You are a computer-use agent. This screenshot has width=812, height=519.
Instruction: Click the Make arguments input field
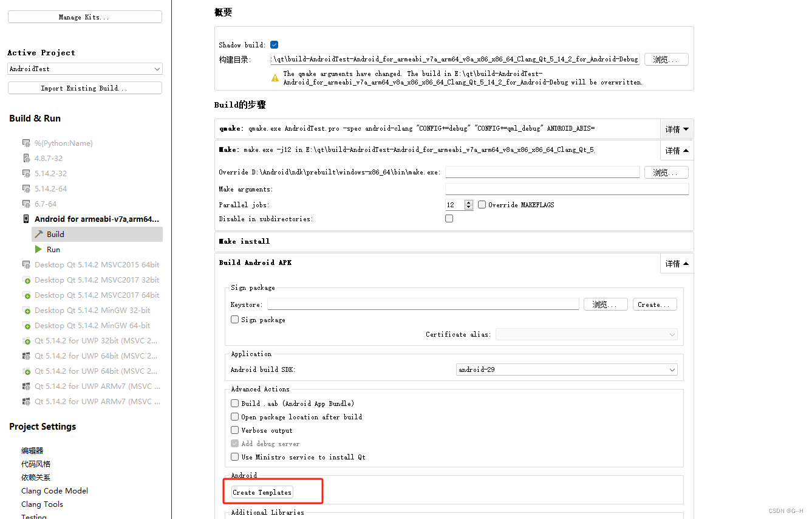[x=567, y=188]
